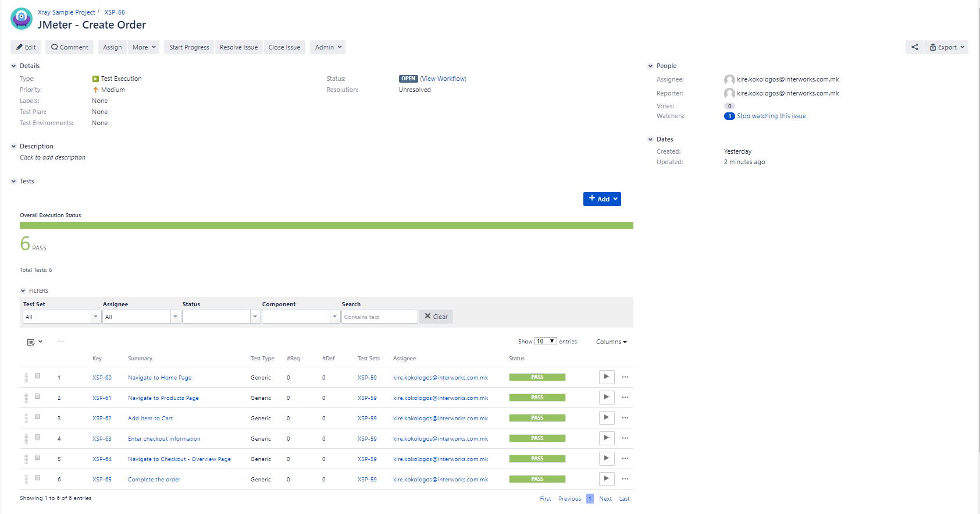Image resolution: width=980 pixels, height=514 pixels.
Task: Open more actions for Enter checkout information
Action: (625, 438)
